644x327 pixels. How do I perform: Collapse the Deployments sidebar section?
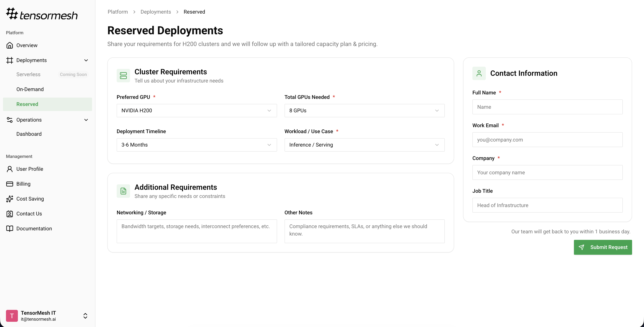(x=86, y=60)
